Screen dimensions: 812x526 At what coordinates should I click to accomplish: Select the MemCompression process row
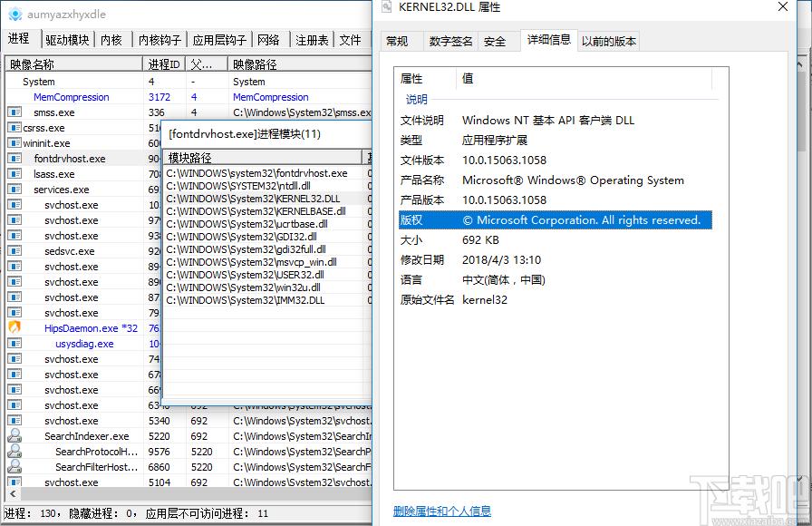click(x=188, y=97)
